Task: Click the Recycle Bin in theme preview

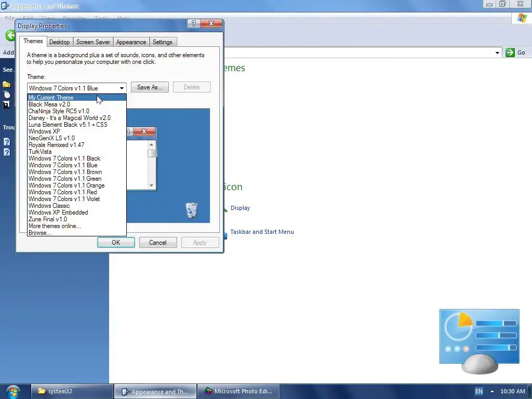Action: click(x=191, y=210)
